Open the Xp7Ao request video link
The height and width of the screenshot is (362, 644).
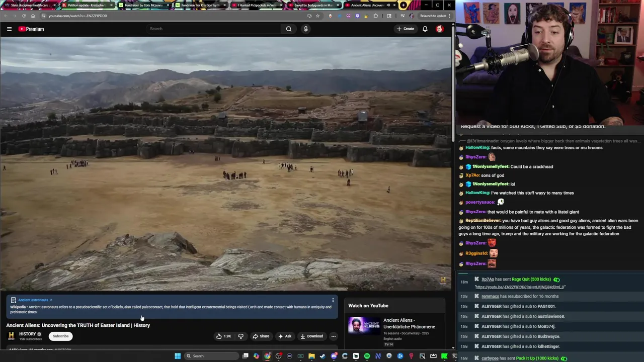pyautogui.click(x=520, y=287)
